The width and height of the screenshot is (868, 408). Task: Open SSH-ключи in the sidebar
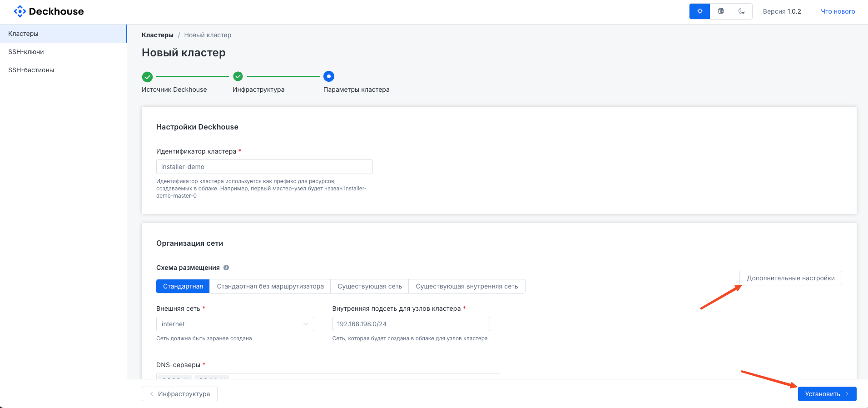63,52
